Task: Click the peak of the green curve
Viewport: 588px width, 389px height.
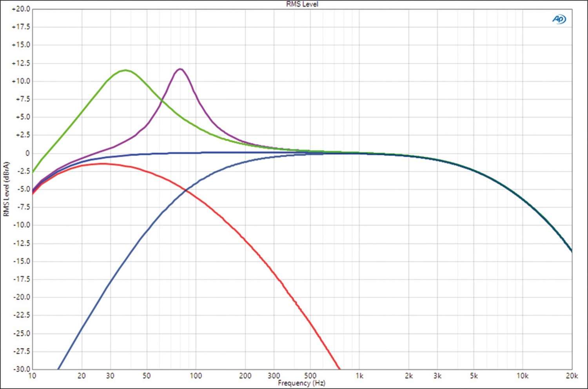Action: tap(125, 70)
